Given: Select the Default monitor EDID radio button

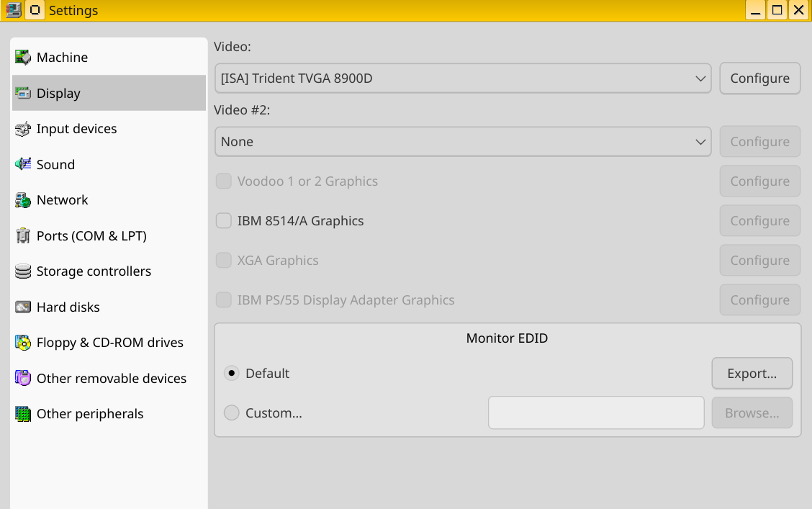Looking at the screenshot, I should pyautogui.click(x=231, y=374).
